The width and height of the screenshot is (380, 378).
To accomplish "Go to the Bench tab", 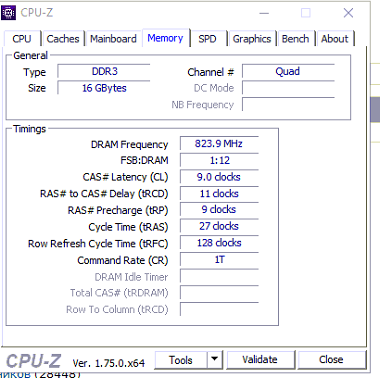I will [295, 39].
